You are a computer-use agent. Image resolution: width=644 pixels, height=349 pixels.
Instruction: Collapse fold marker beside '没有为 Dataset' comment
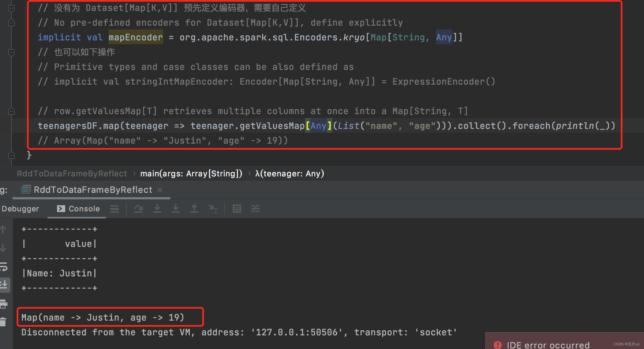pos(11,8)
